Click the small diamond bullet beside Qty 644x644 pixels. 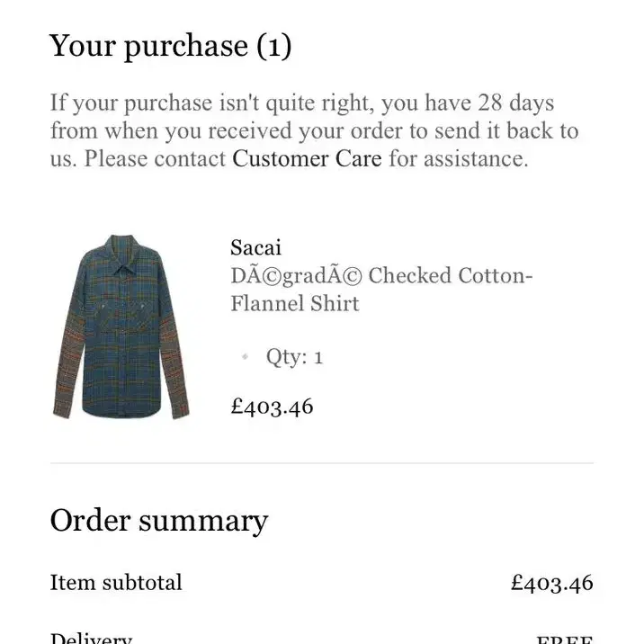point(246,356)
